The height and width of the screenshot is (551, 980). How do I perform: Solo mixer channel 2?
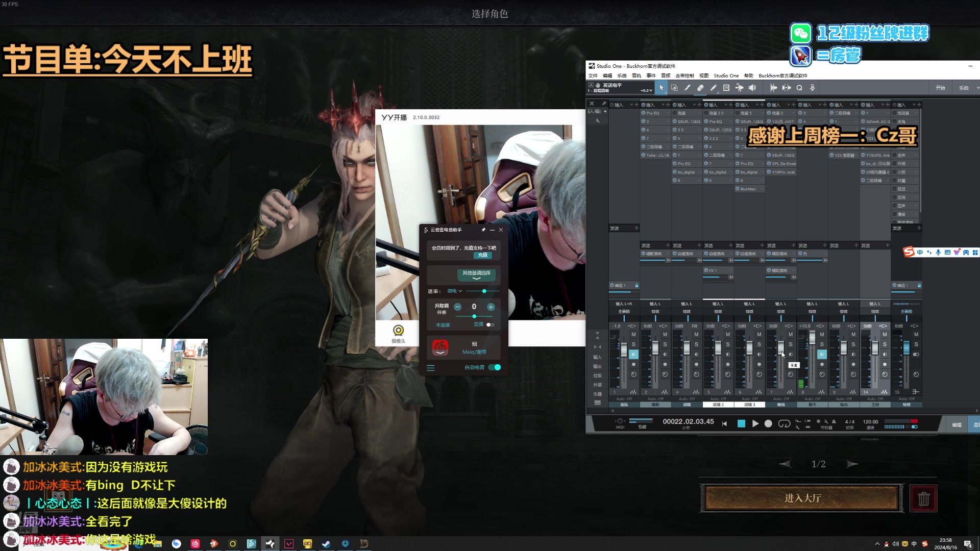pos(665,344)
